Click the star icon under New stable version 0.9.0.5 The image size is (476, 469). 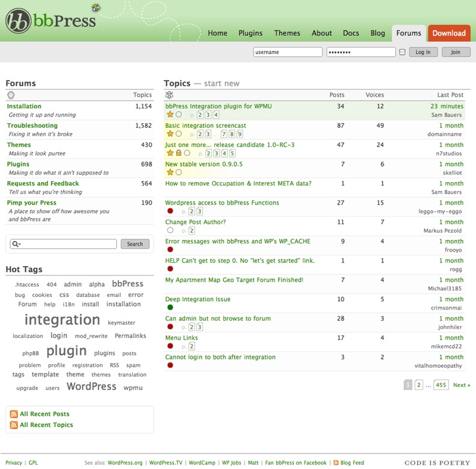170,172
